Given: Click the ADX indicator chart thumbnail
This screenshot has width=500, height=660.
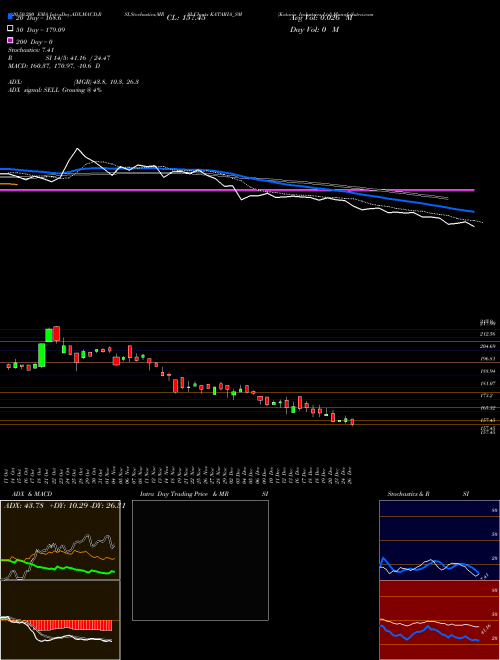Looking at the screenshot, I should 60,540.
